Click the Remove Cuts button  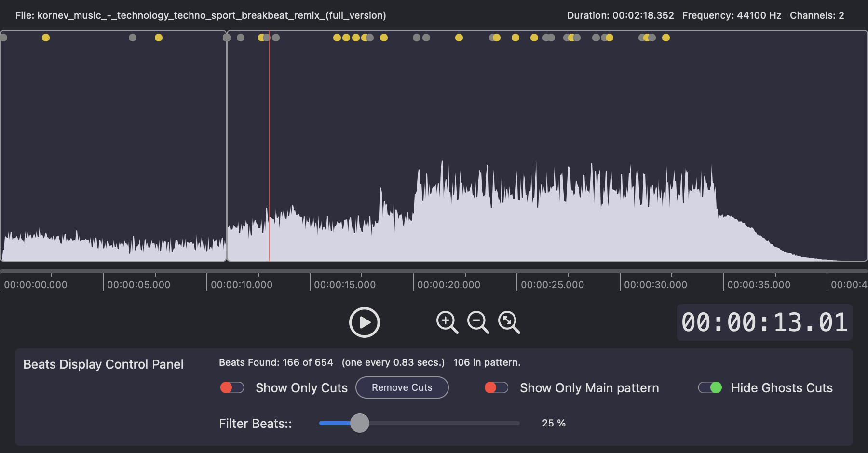pos(402,387)
